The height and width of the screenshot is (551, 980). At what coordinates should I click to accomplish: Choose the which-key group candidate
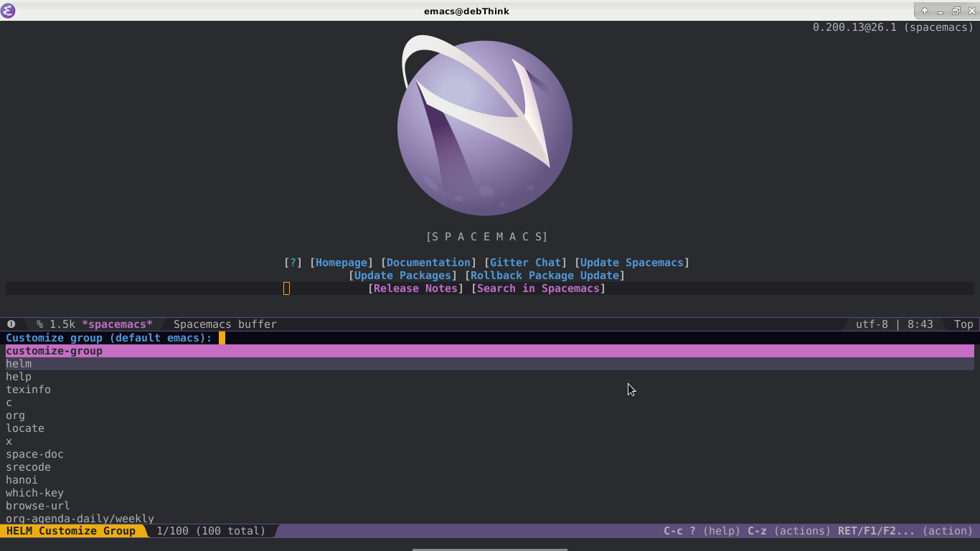click(x=34, y=493)
